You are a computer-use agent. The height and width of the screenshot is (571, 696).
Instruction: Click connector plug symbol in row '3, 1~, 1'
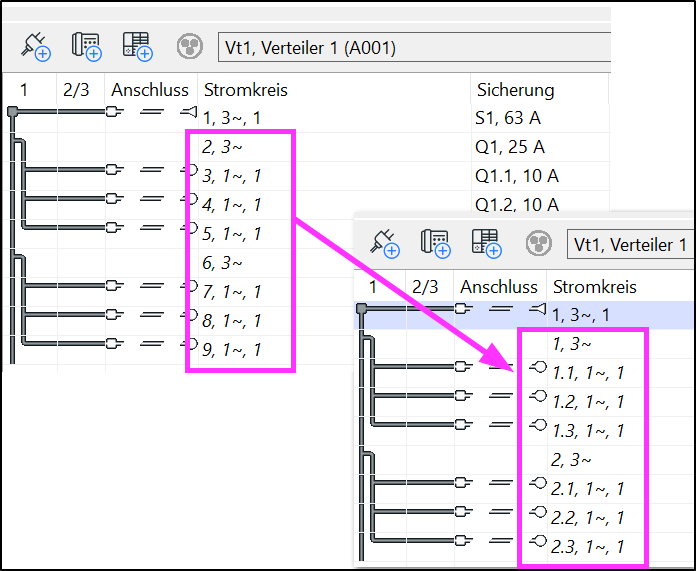point(114,170)
